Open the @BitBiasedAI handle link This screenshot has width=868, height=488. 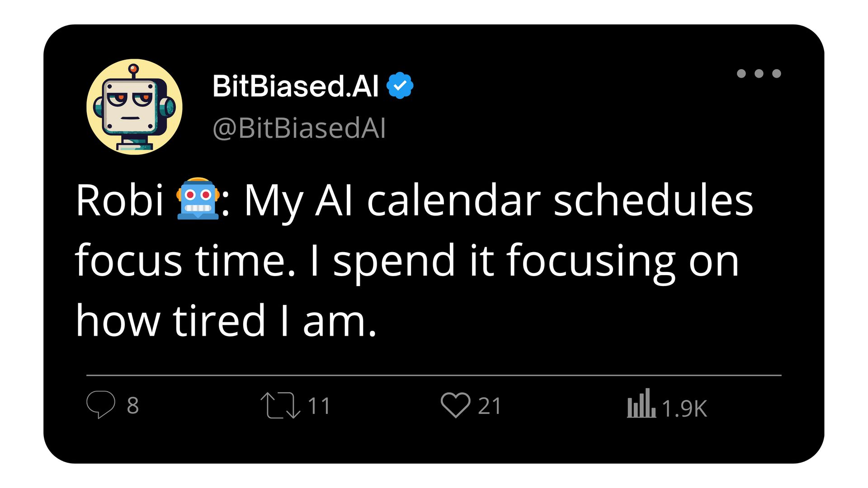299,128
